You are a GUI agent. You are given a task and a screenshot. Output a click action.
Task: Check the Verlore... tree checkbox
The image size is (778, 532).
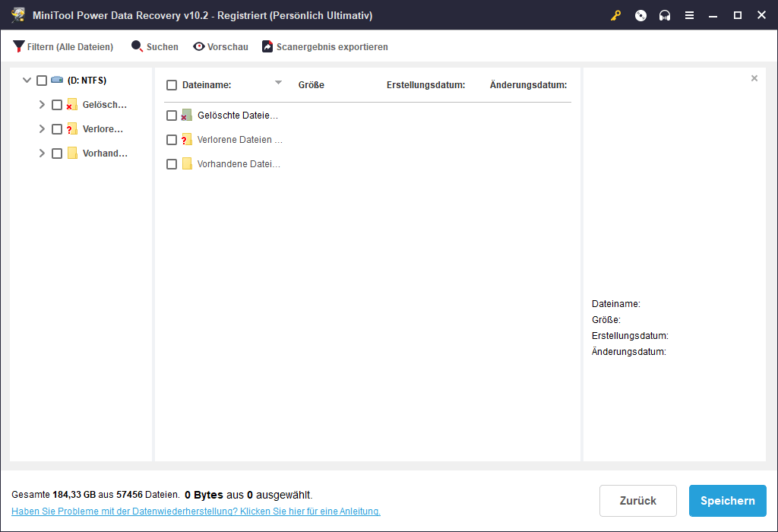(57, 129)
